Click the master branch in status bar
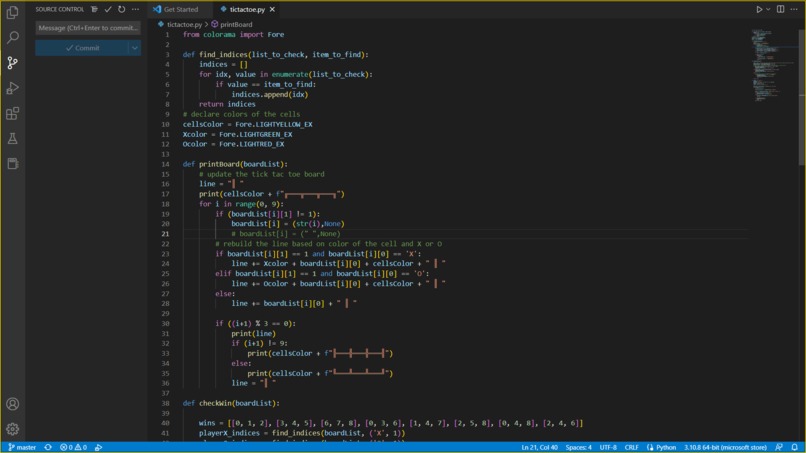The width and height of the screenshot is (806, 453). [x=22, y=447]
